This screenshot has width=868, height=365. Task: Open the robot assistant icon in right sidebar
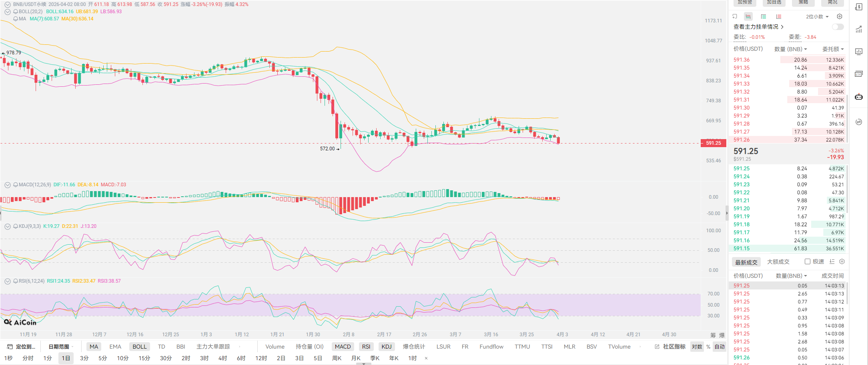[859, 97]
